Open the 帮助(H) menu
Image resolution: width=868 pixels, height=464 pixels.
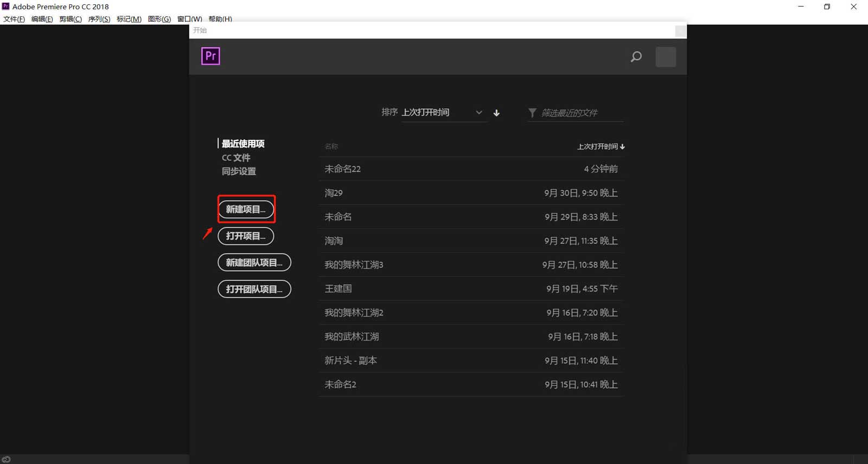coord(220,19)
